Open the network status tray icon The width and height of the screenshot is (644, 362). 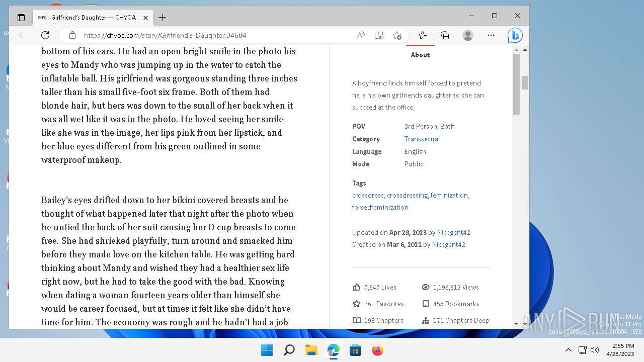[582, 350]
